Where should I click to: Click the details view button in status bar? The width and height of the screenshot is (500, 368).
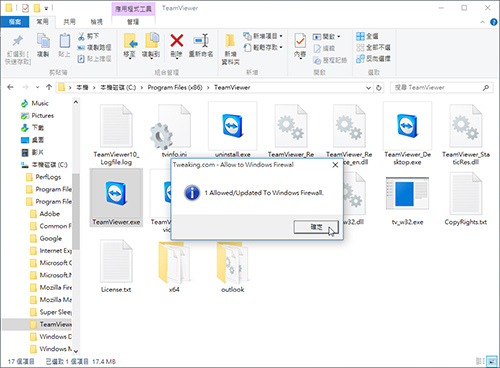480,361
